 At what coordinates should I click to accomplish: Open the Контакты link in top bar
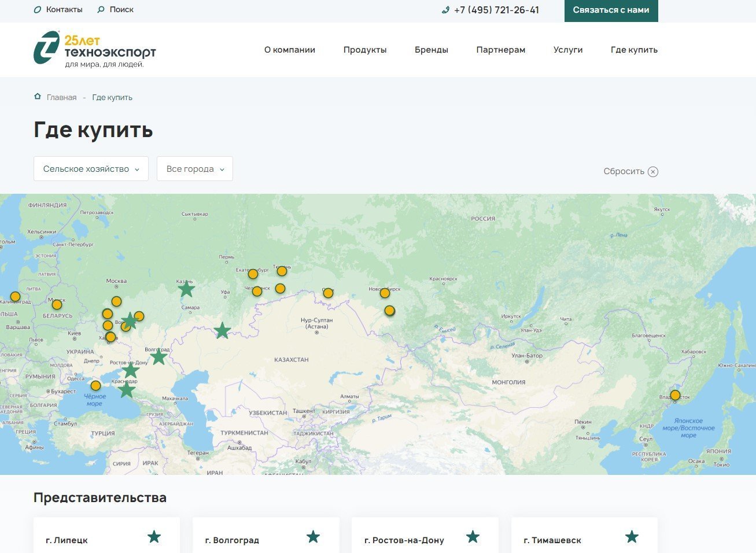pos(58,10)
